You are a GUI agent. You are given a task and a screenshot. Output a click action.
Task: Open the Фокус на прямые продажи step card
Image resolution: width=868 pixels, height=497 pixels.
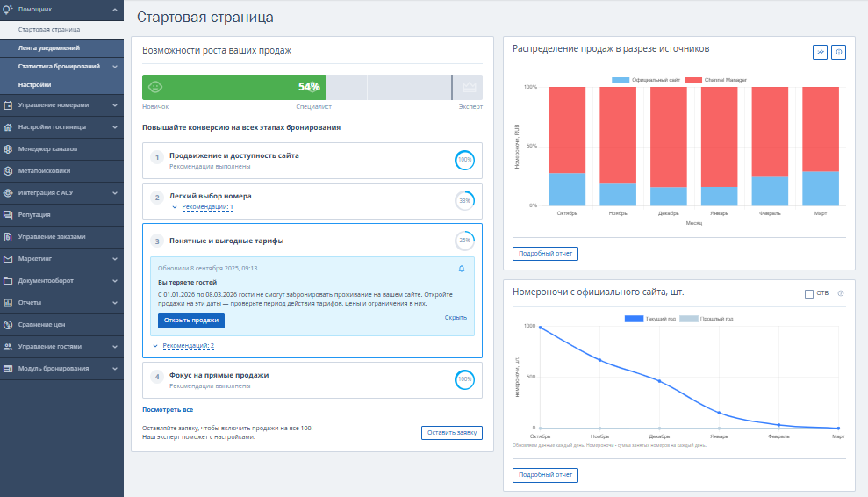pos(312,380)
